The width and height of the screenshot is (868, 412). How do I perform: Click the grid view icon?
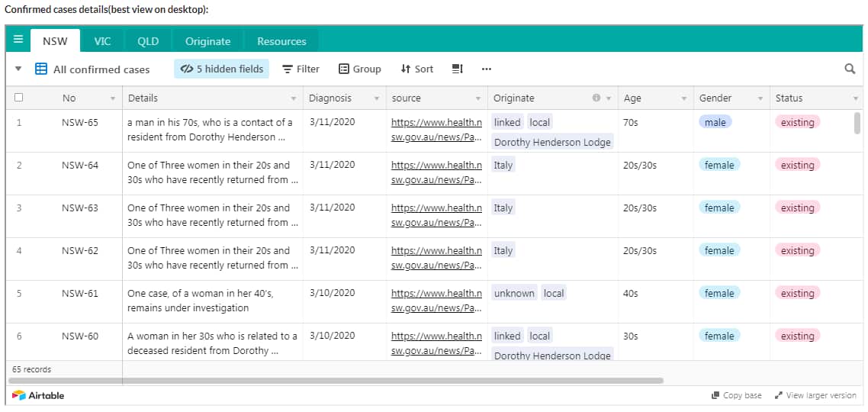(x=42, y=69)
